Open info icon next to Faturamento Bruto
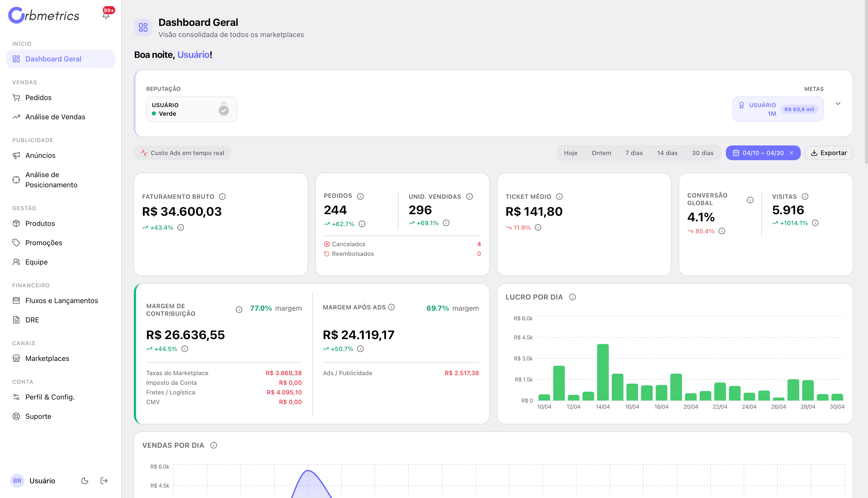868x498 pixels. [222, 196]
